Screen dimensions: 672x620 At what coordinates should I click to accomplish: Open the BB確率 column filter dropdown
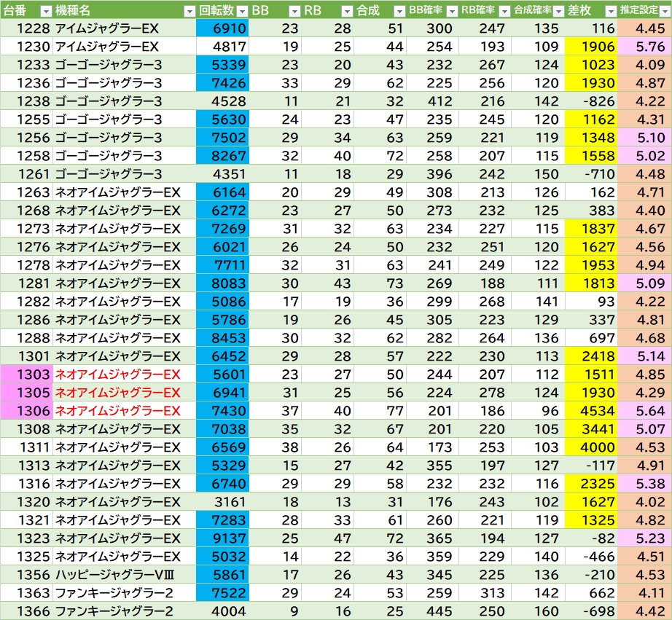point(451,11)
